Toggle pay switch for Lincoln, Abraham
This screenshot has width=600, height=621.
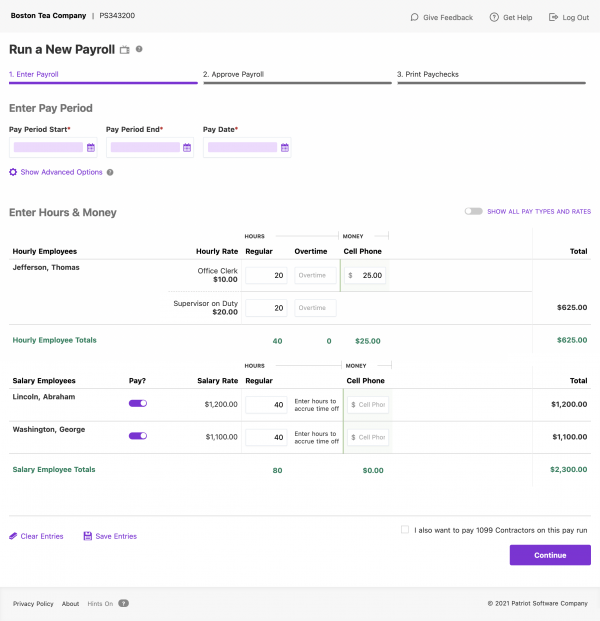pyautogui.click(x=138, y=403)
